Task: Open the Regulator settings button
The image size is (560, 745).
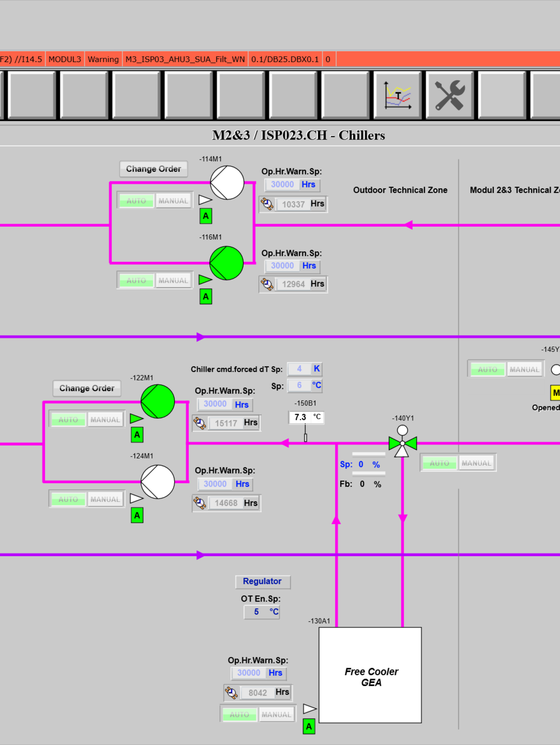Action: 262,581
